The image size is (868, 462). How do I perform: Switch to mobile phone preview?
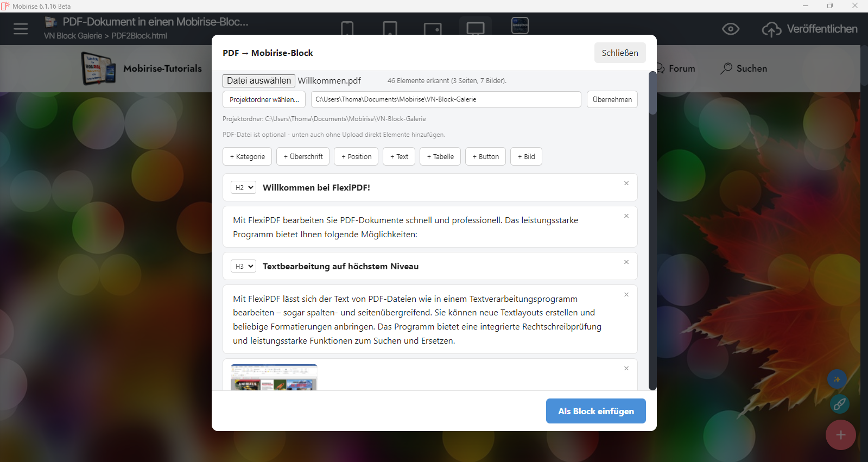pos(347,29)
